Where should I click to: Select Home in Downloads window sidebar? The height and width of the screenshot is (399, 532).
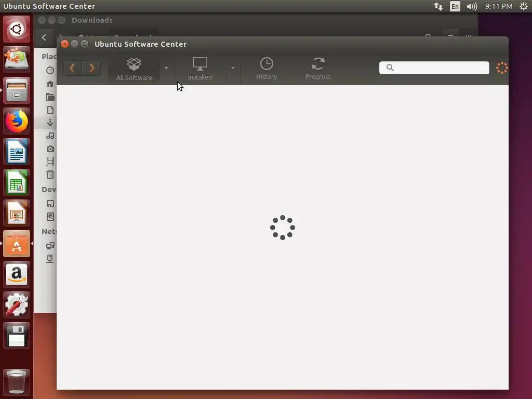[x=50, y=84]
